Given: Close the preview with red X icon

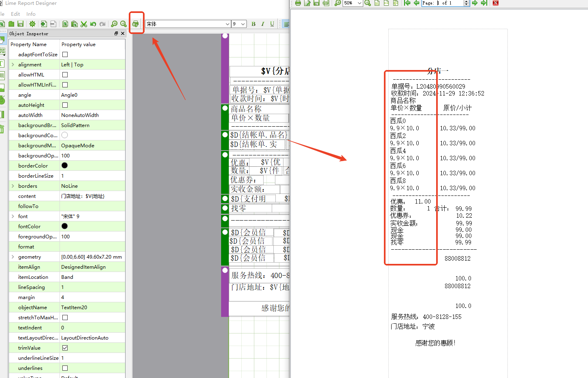Looking at the screenshot, I should pyautogui.click(x=495, y=3).
